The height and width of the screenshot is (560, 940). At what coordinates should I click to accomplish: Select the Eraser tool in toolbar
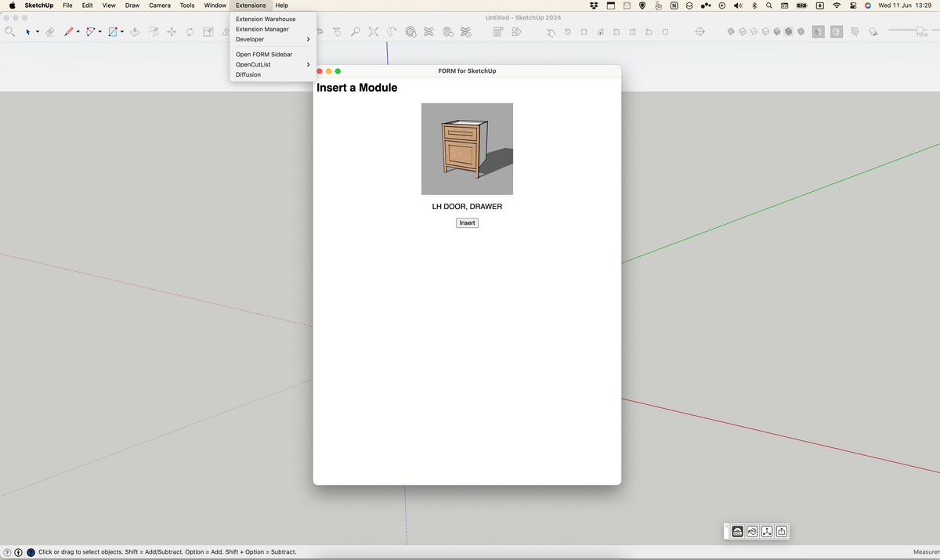(49, 32)
